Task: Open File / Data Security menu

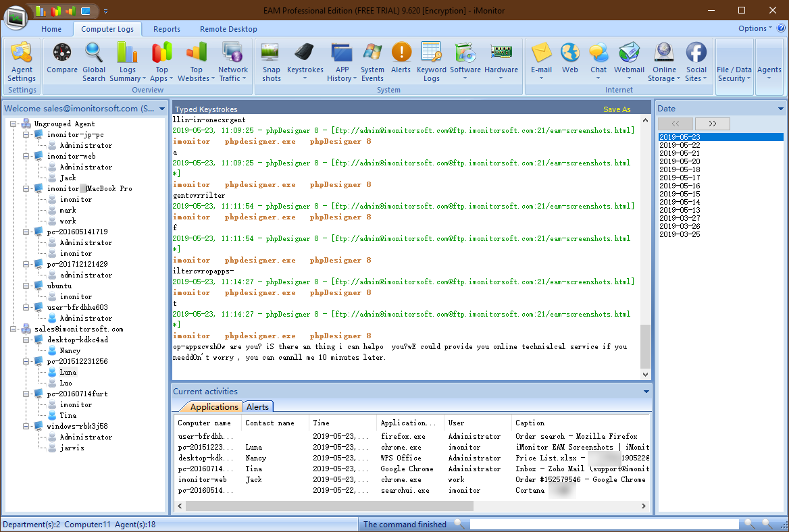Action: pos(734,73)
